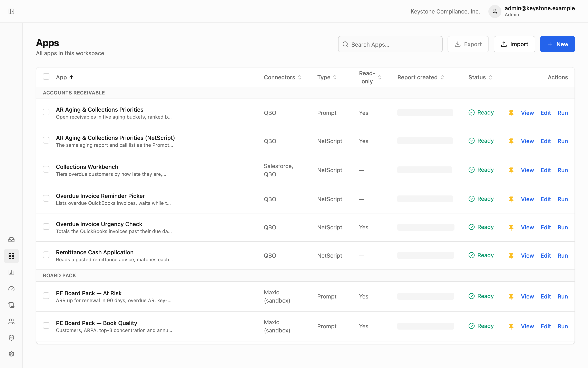Sort by the Status column
Screen dimensions: 588x368
click(480, 77)
